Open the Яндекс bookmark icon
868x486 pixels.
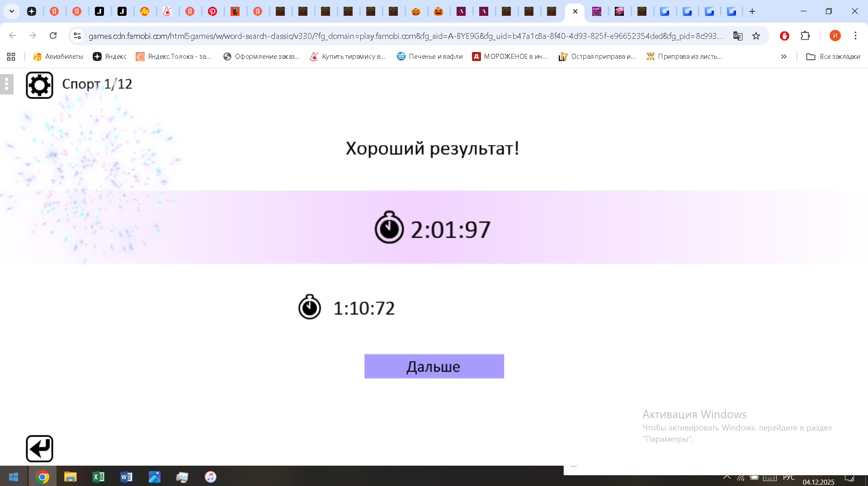point(97,57)
